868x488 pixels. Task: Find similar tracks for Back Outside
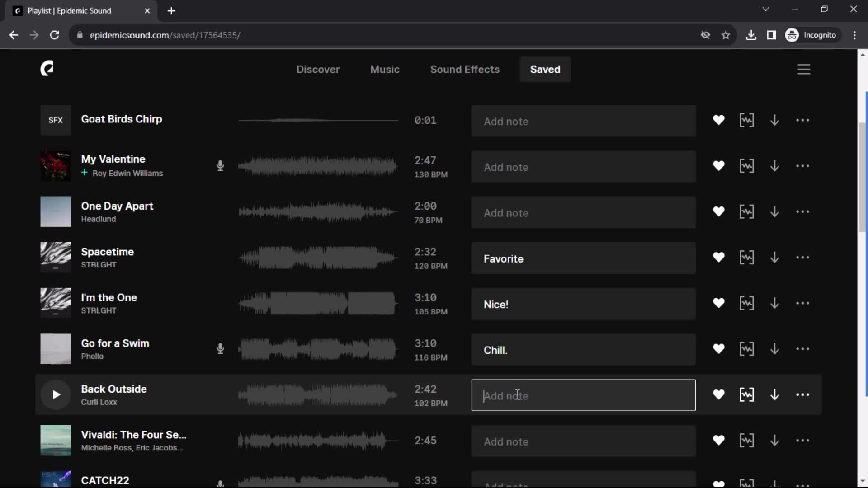(x=746, y=394)
